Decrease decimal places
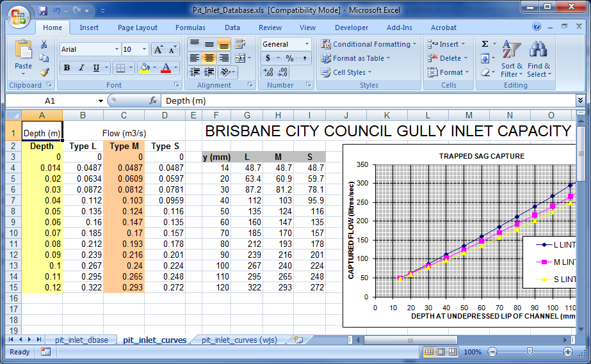 point(282,72)
